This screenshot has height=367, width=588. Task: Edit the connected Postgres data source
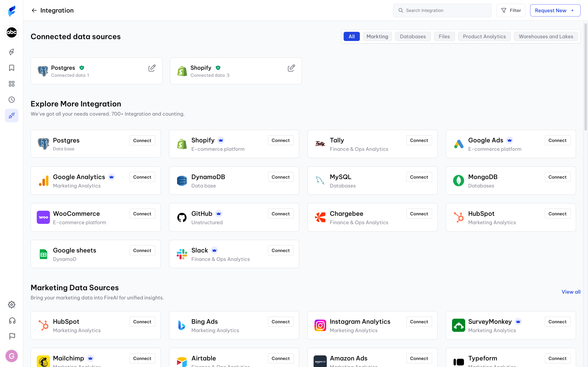(x=152, y=68)
